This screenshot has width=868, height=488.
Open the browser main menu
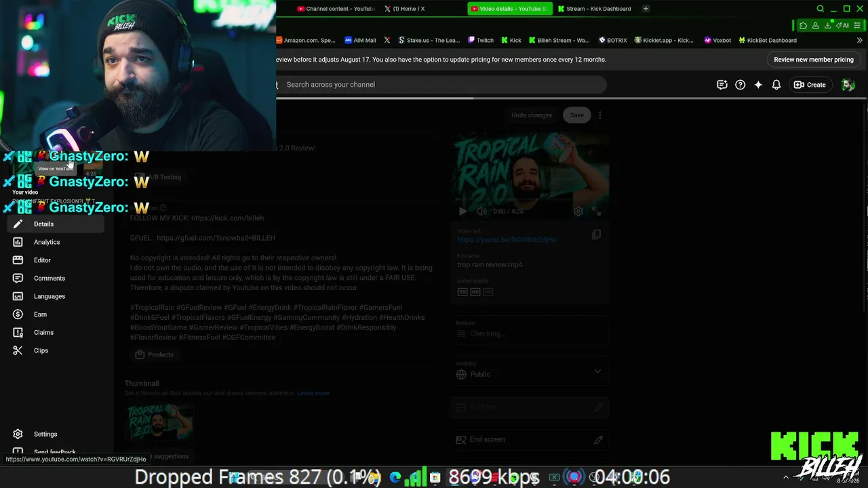[x=858, y=26]
